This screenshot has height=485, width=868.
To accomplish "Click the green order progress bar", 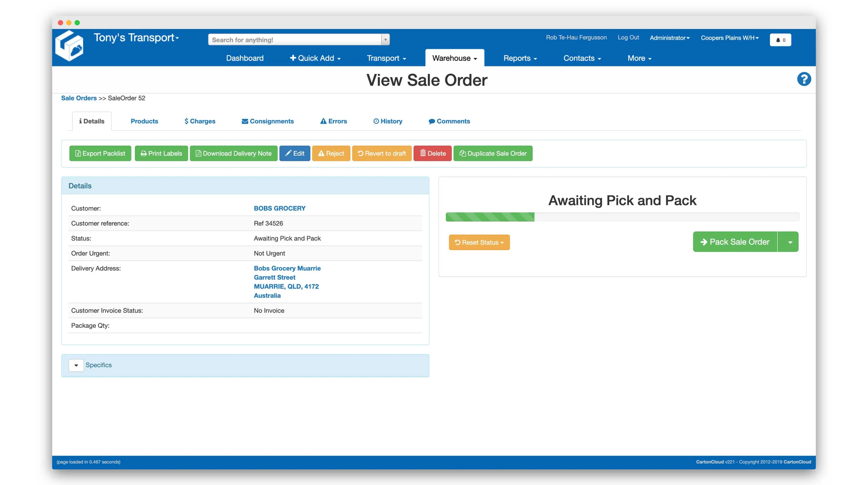I will click(490, 217).
